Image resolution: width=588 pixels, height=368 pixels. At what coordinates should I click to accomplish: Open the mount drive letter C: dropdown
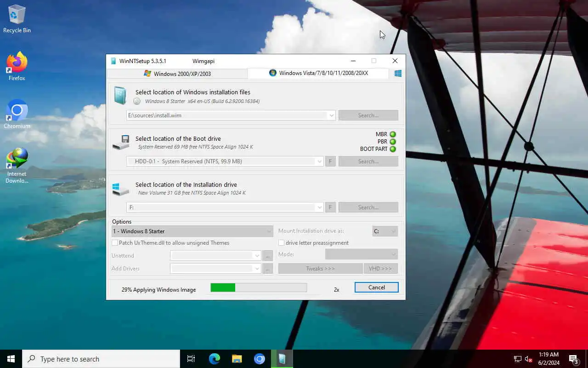pos(385,231)
